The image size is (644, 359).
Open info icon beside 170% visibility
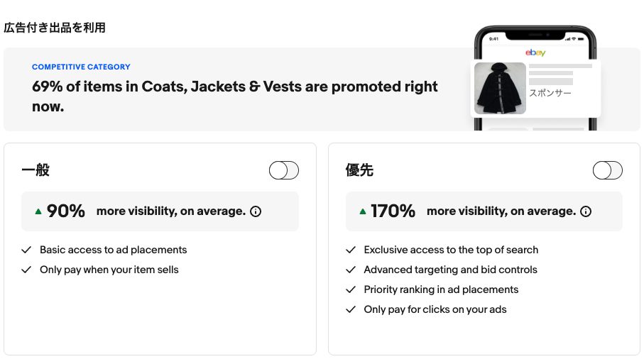(586, 211)
